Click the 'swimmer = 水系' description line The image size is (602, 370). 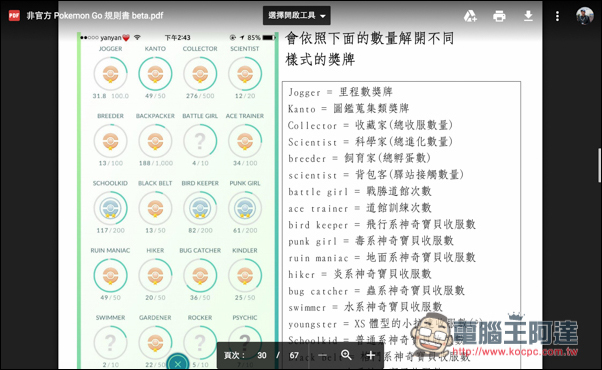(x=366, y=307)
